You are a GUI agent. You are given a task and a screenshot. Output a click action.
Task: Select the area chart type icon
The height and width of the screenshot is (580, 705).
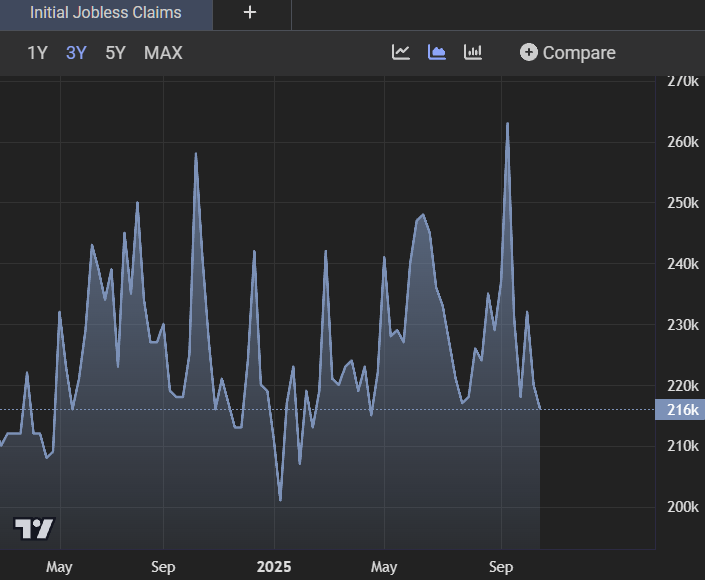pyautogui.click(x=437, y=52)
